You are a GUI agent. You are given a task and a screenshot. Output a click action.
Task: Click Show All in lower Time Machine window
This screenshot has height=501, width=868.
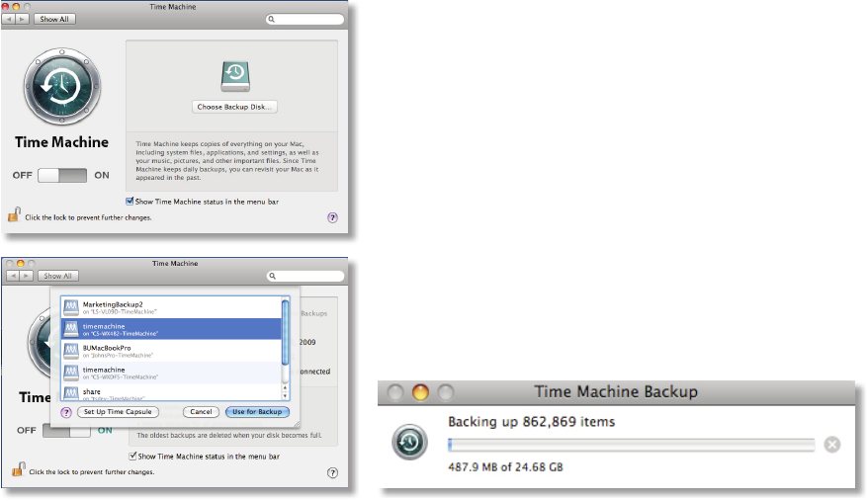[x=58, y=276]
